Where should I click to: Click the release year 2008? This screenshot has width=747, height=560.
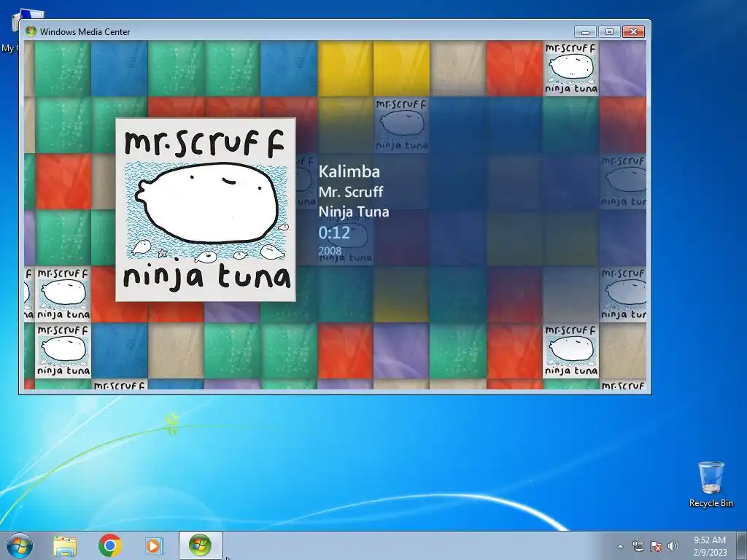(x=330, y=251)
